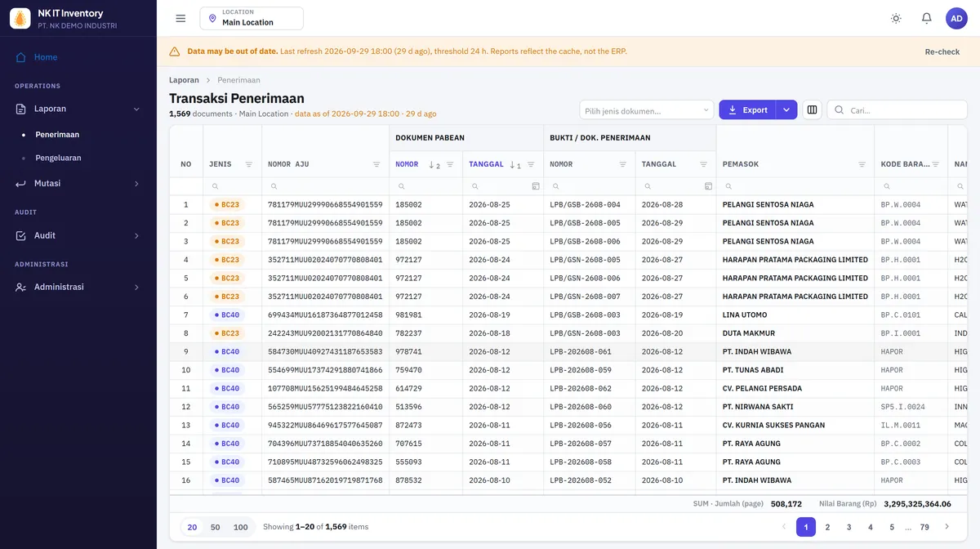This screenshot has width=980, height=549.
Task: Select Penerimaan in the sidebar
Action: [x=57, y=134]
